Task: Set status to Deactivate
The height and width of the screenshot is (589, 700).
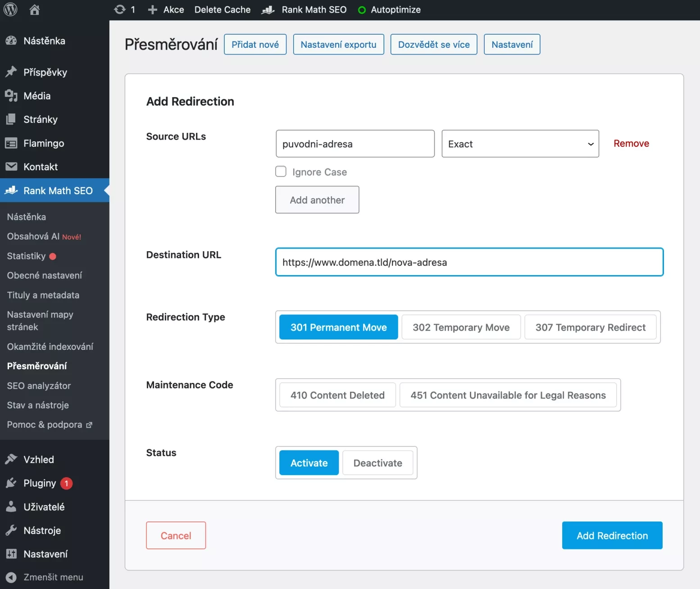Action: [x=377, y=463]
